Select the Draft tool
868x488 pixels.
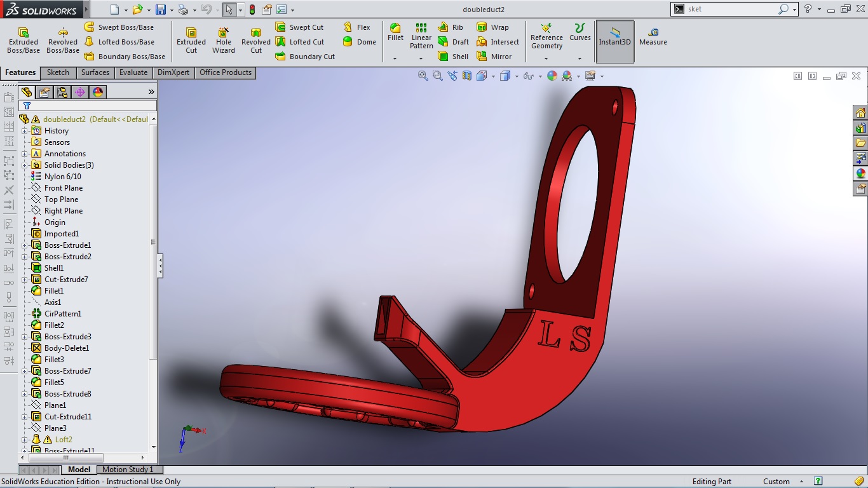(x=453, y=42)
